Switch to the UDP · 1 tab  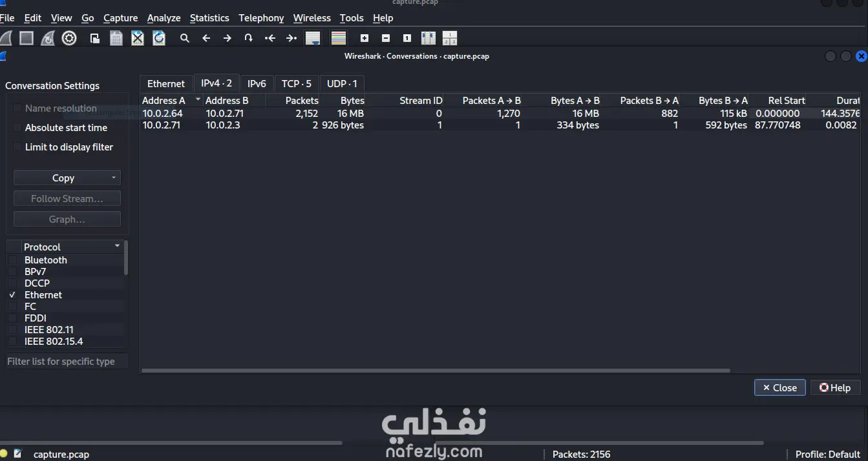coord(342,83)
